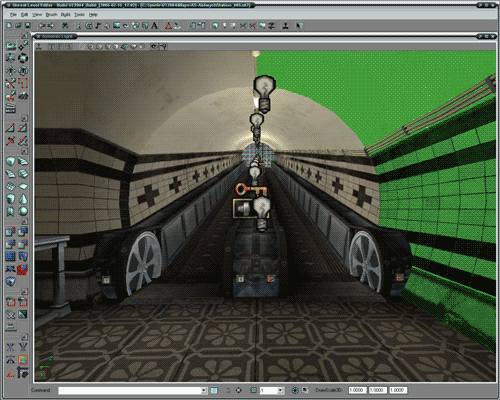Click Show Selected Actors Only icon
The image size is (500, 400).
11,302
